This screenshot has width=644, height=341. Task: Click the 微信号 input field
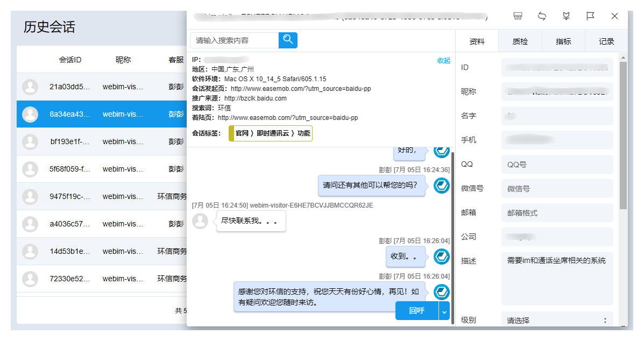(557, 189)
